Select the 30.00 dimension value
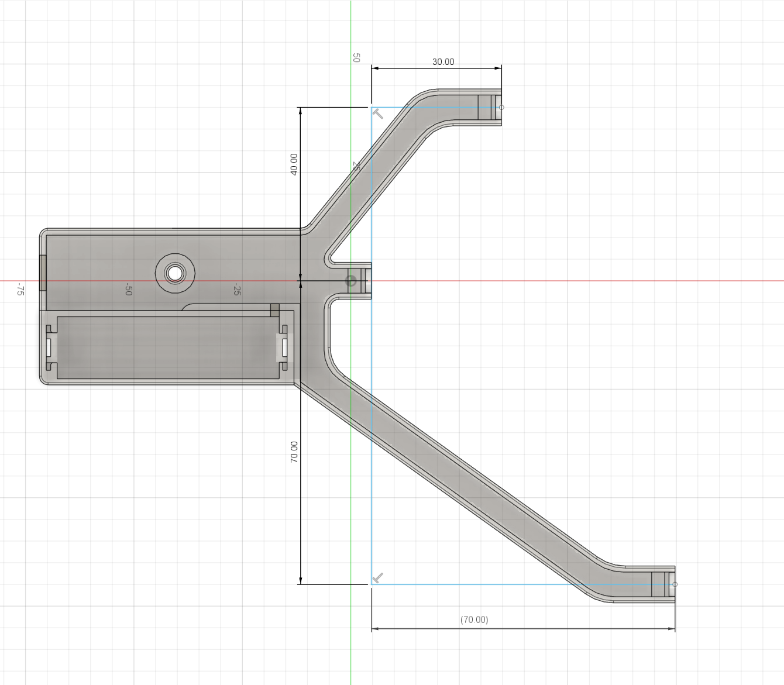The height and width of the screenshot is (685, 784). click(x=443, y=61)
